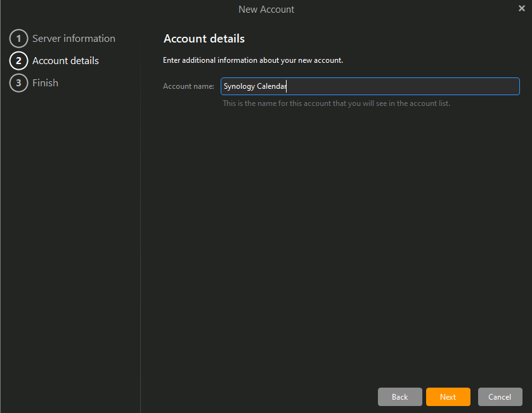
Task: Click the Account details heading
Action: click(x=204, y=39)
